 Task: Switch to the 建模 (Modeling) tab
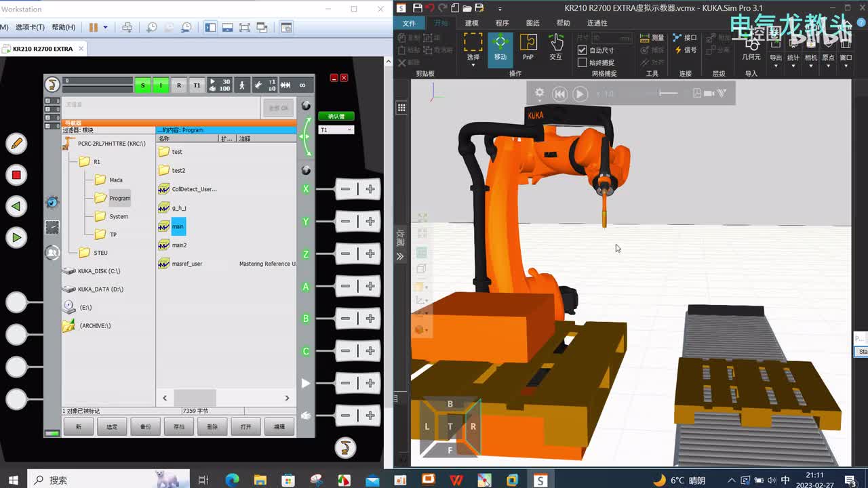(471, 23)
